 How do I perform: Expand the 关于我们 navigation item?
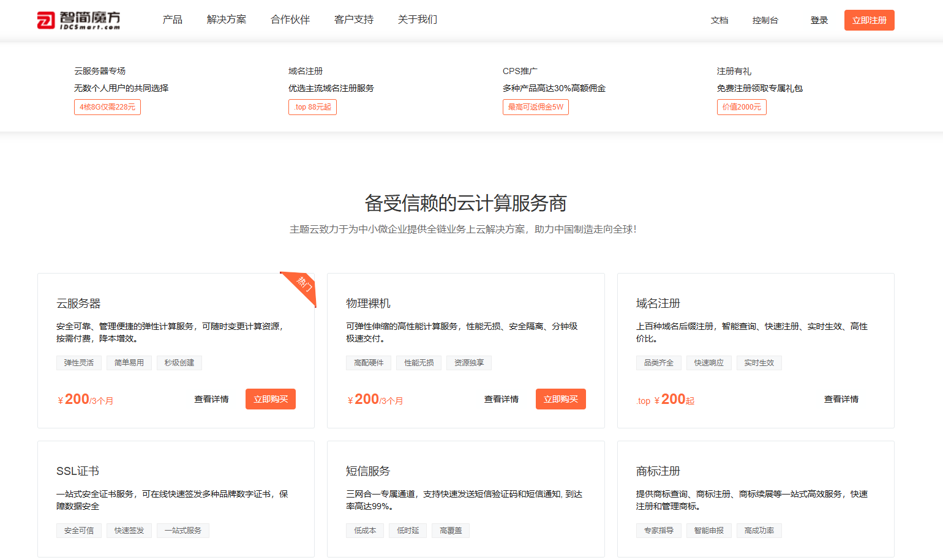417,19
